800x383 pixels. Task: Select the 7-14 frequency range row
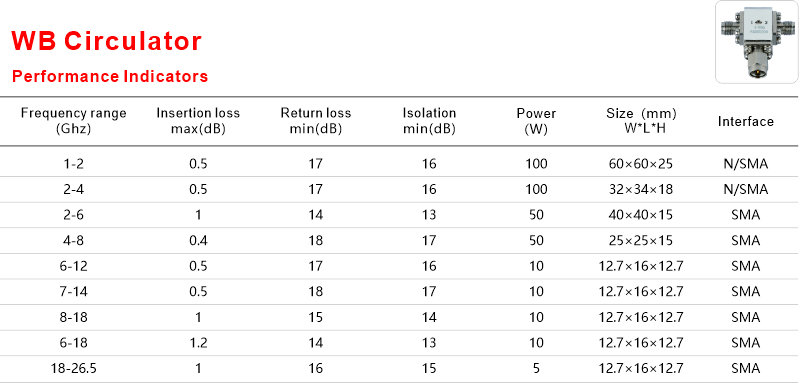coord(400,291)
